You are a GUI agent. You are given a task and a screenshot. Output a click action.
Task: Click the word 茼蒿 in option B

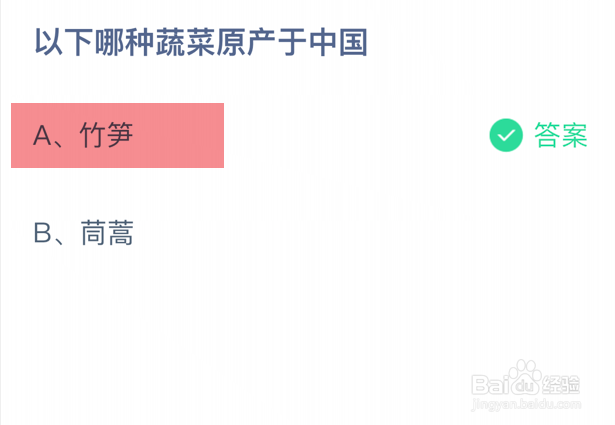point(106,233)
